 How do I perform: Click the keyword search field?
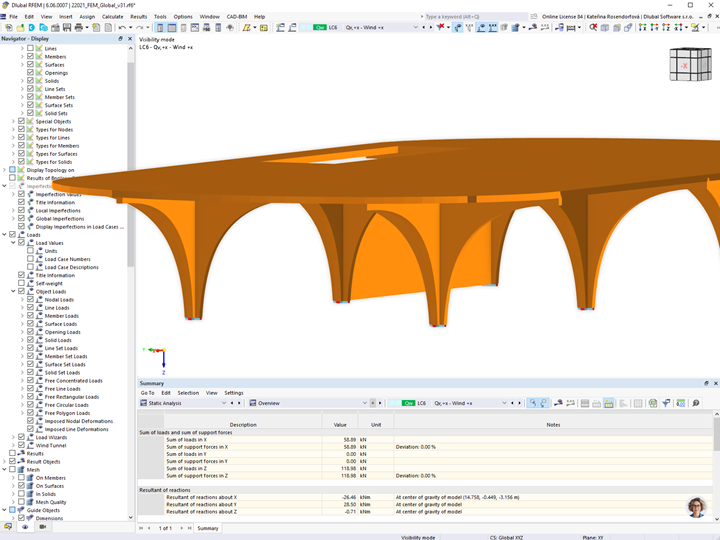click(475, 17)
